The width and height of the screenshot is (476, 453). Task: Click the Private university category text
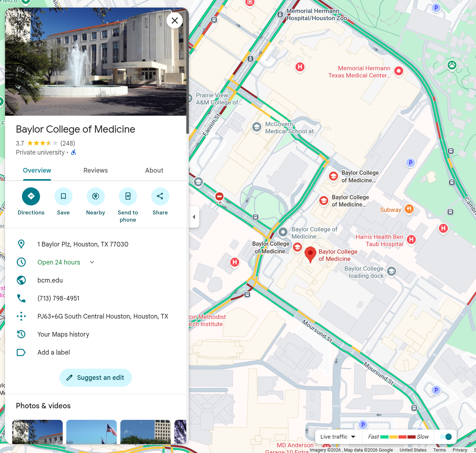pyautogui.click(x=40, y=152)
